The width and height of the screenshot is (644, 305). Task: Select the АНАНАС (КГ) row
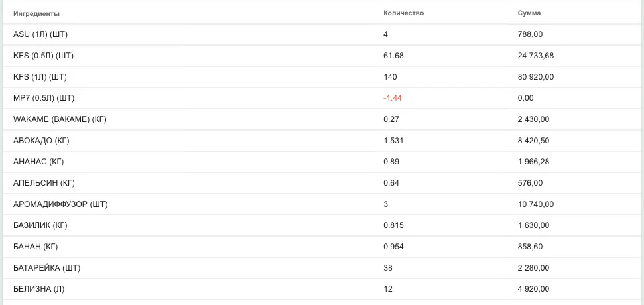pyautogui.click(x=322, y=162)
